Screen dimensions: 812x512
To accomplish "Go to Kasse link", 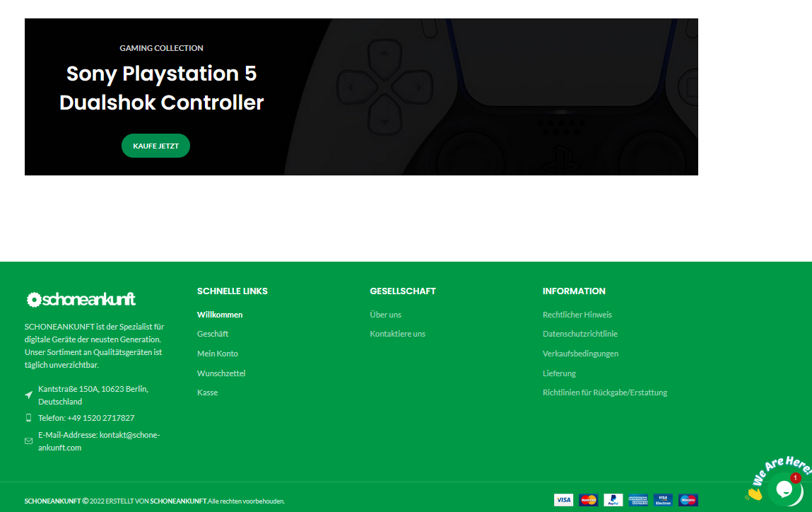I will click(207, 392).
